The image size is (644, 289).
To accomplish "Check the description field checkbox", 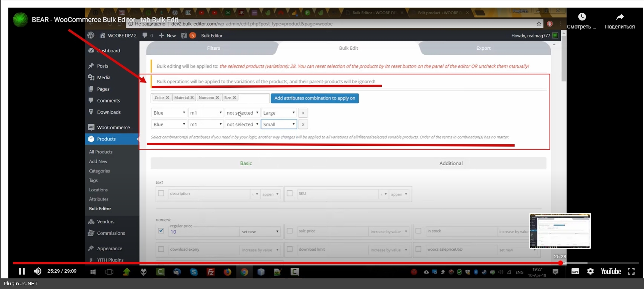I will pyautogui.click(x=161, y=193).
